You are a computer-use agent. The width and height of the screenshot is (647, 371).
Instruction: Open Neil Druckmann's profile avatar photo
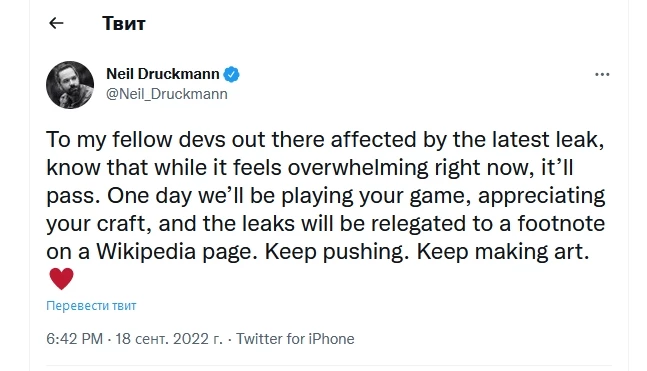(70, 85)
